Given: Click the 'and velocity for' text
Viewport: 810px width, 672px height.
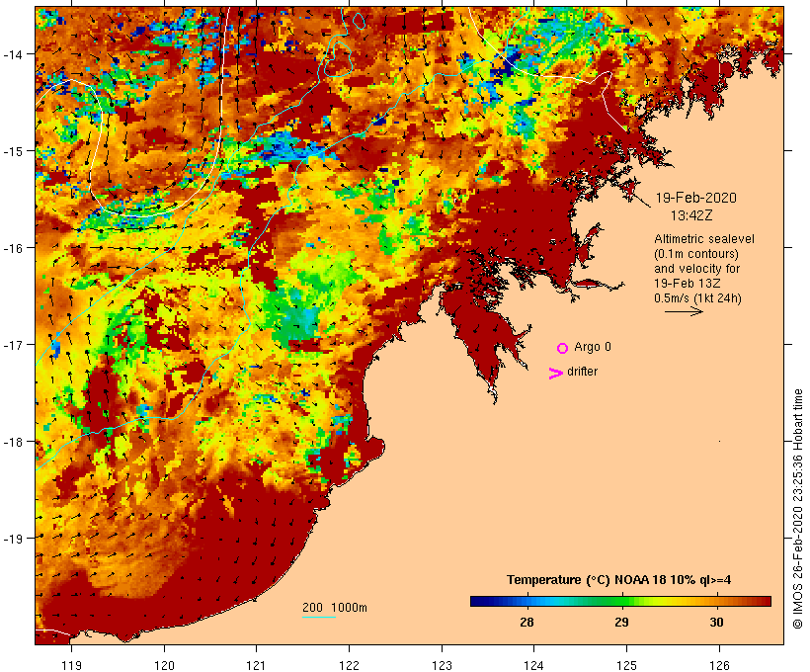Looking at the screenshot, I should point(696,269).
